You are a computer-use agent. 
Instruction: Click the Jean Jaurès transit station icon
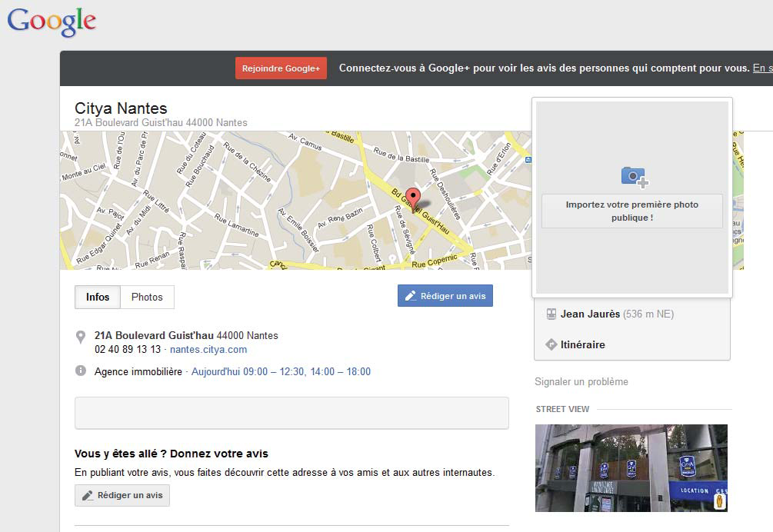tap(551, 314)
